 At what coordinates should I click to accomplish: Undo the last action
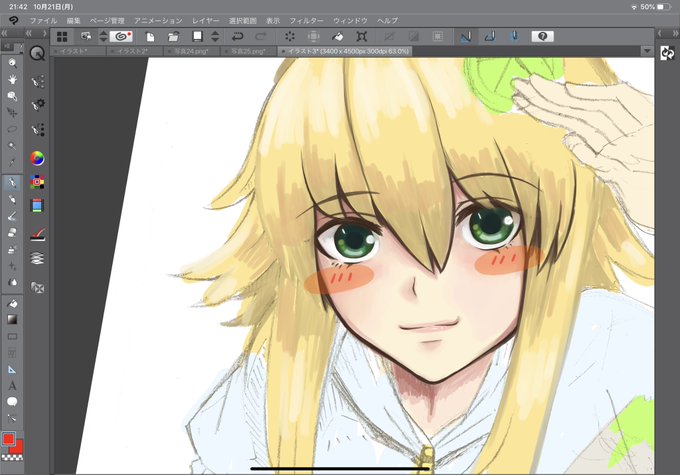click(x=237, y=36)
